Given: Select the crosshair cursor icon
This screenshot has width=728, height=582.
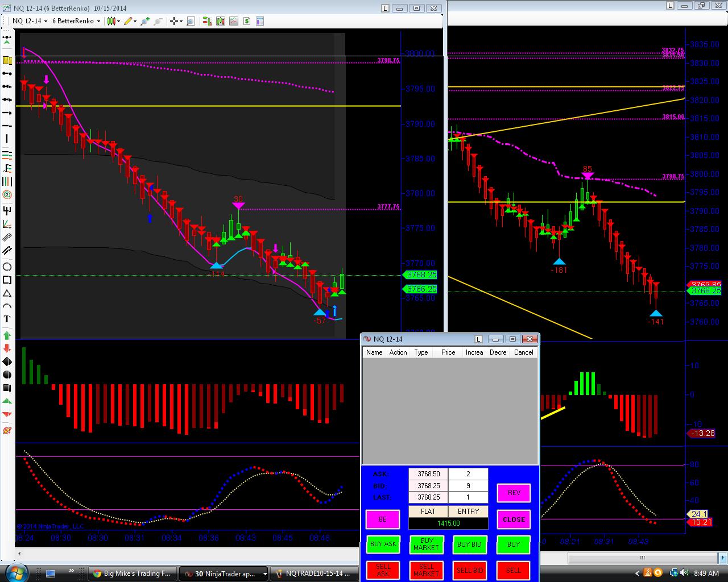Looking at the screenshot, I should coord(173,21).
